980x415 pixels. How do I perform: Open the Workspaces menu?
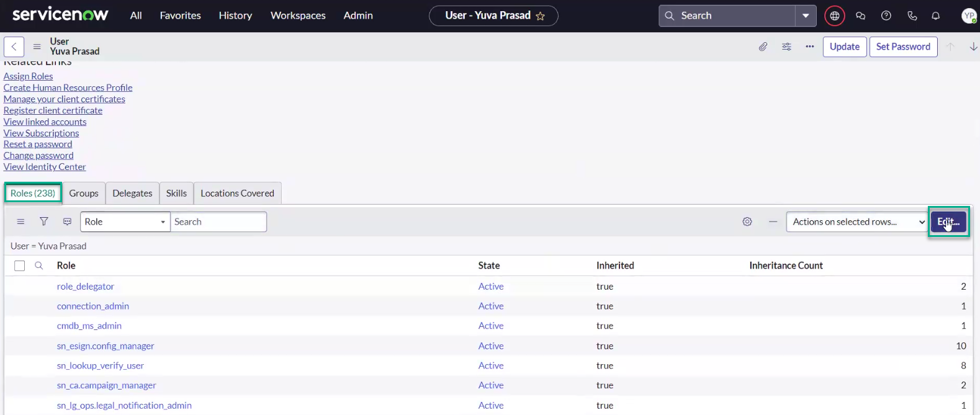coord(298,16)
